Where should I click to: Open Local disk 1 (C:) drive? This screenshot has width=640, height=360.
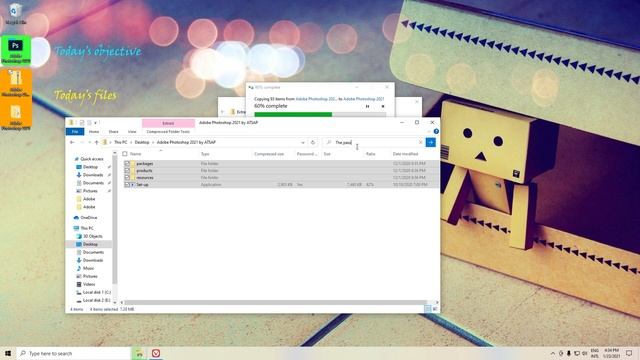pos(96,292)
